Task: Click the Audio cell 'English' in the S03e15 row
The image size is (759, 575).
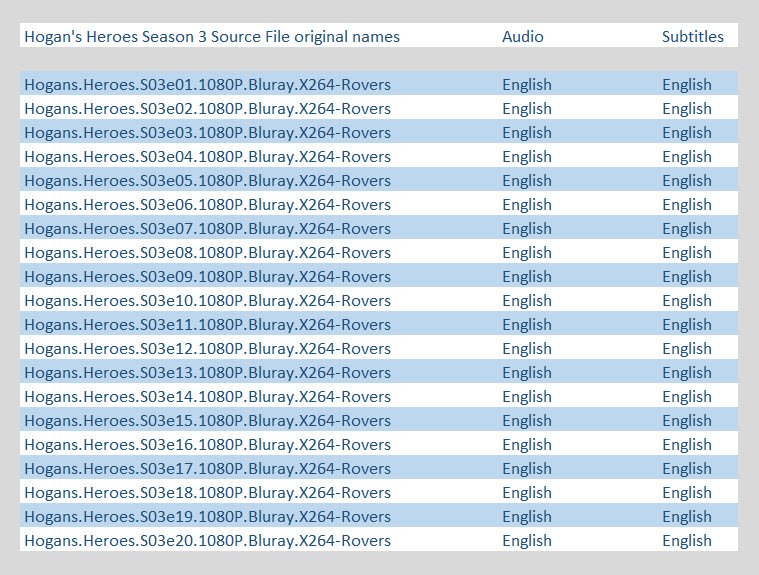Action: pyautogui.click(x=527, y=421)
